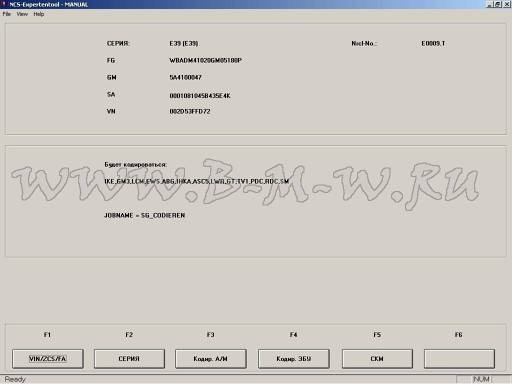Open the View menu
This screenshot has height=384, width=512.
(22, 14)
